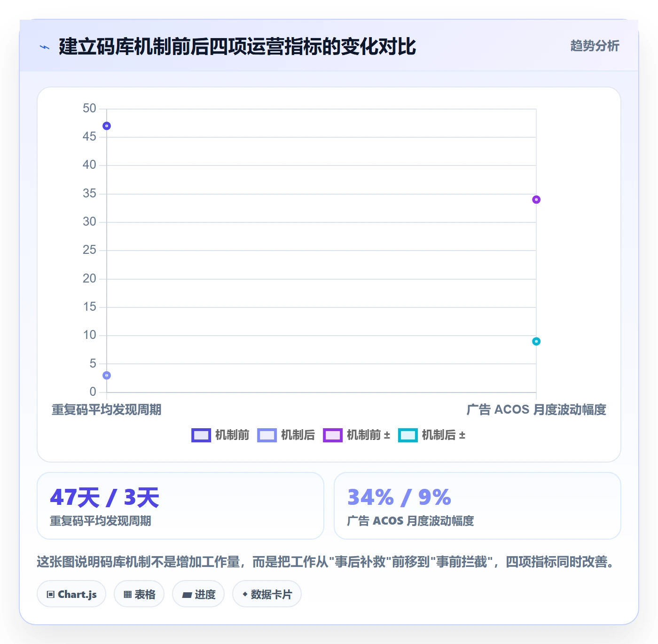
Task: Toggle the 机制后 legend swatch
Action: pos(267,435)
